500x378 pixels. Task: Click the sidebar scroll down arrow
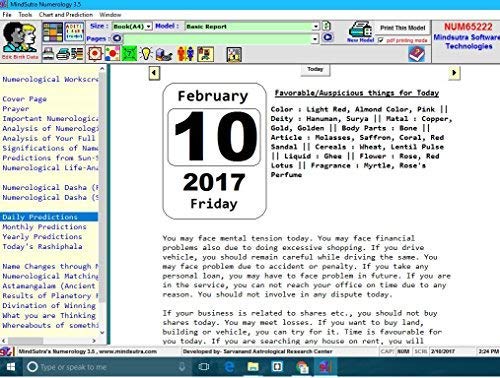coord(102,332)
